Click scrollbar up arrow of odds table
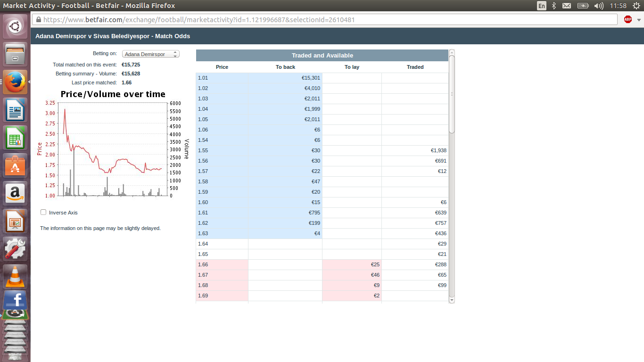The image size is (644, 362). [x=452, y=52]
